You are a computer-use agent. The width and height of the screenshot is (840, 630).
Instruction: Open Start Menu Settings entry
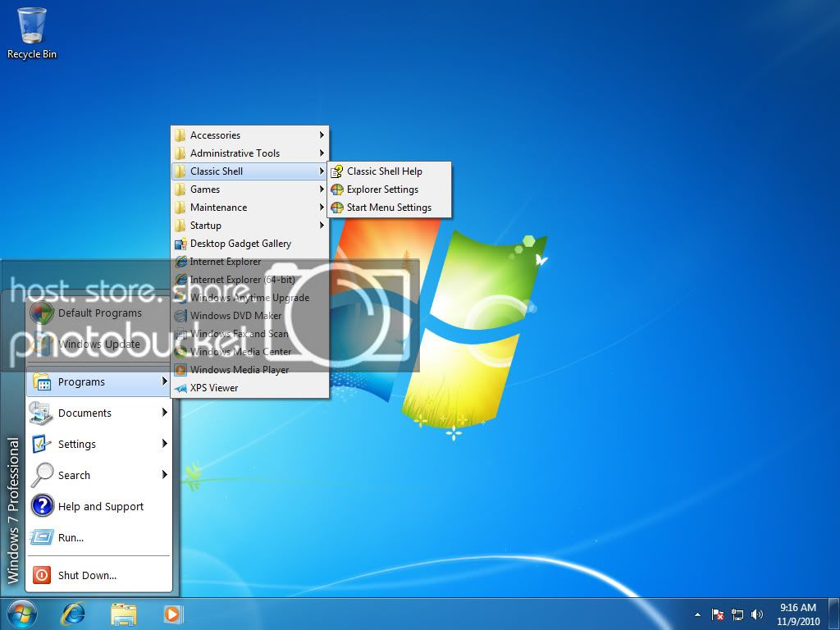388,208
